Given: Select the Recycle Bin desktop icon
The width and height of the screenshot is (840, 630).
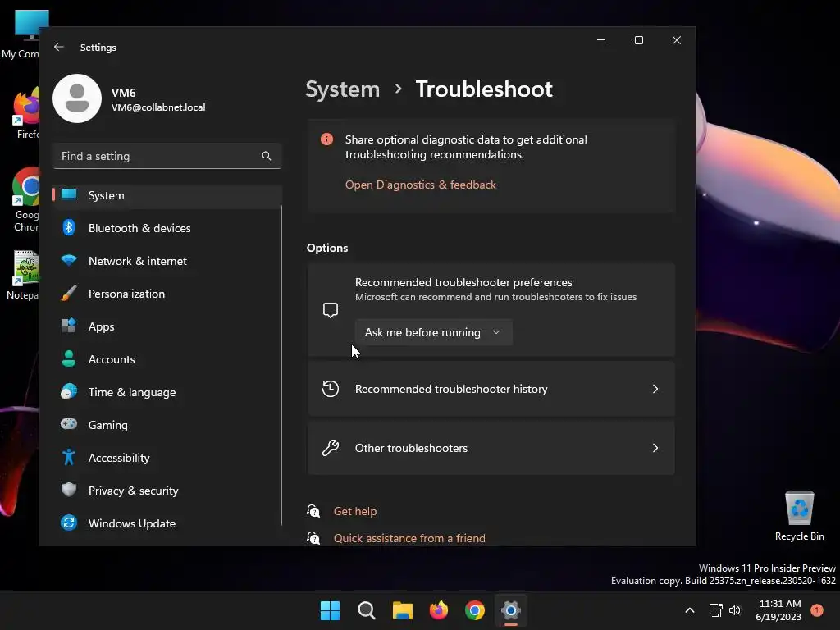Looking at the screenshot, I should (x=799, y=517).
